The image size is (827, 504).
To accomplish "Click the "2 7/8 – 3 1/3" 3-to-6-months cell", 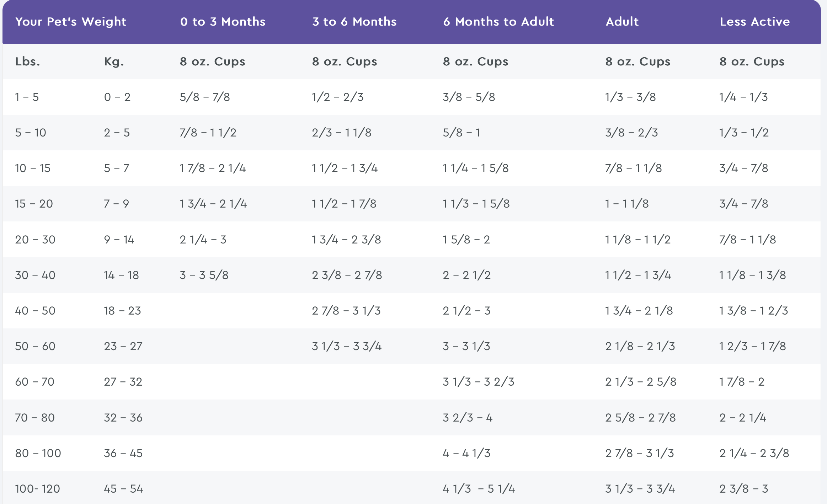I will point(346,311).
